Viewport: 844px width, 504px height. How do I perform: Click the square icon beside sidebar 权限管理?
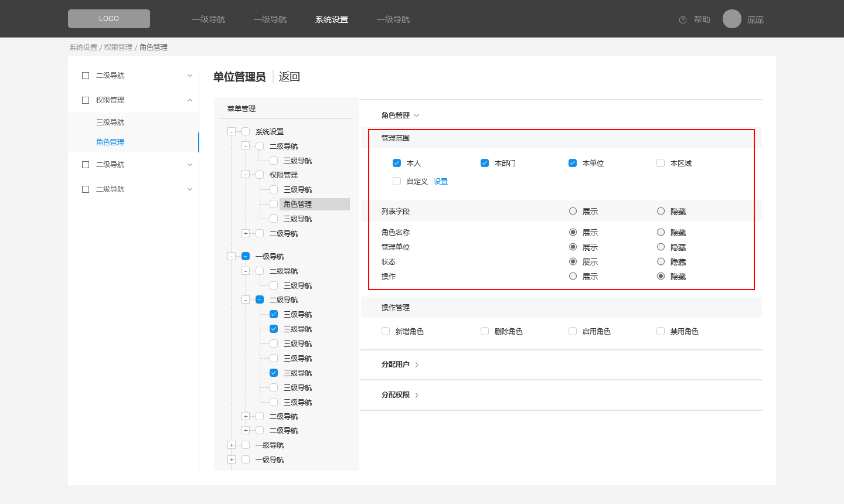point(86,100)
